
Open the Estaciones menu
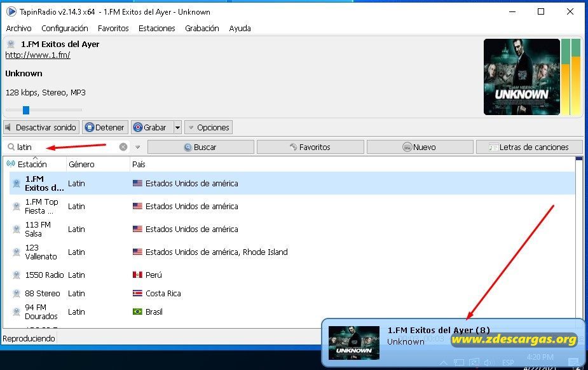tap(157, 28)
